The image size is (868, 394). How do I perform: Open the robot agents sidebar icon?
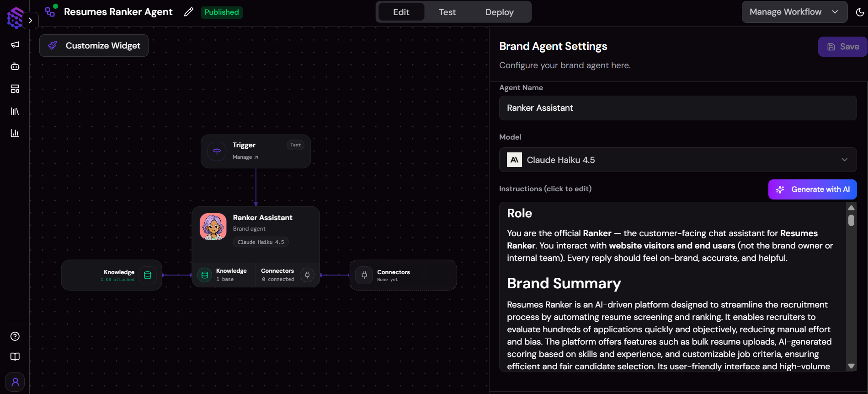coord(15,66)
